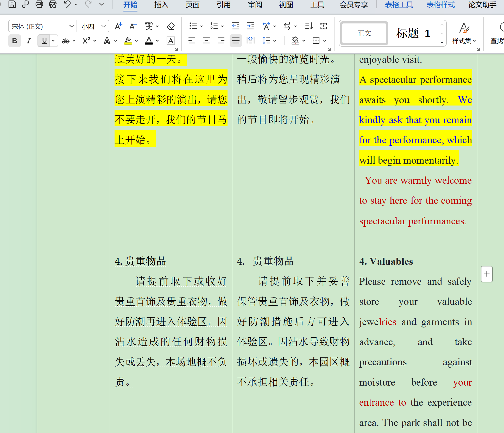The height and width of the screenshot is (433, 504).
Task: Toggle Italic formatting
Action: (x=29, y=41)
